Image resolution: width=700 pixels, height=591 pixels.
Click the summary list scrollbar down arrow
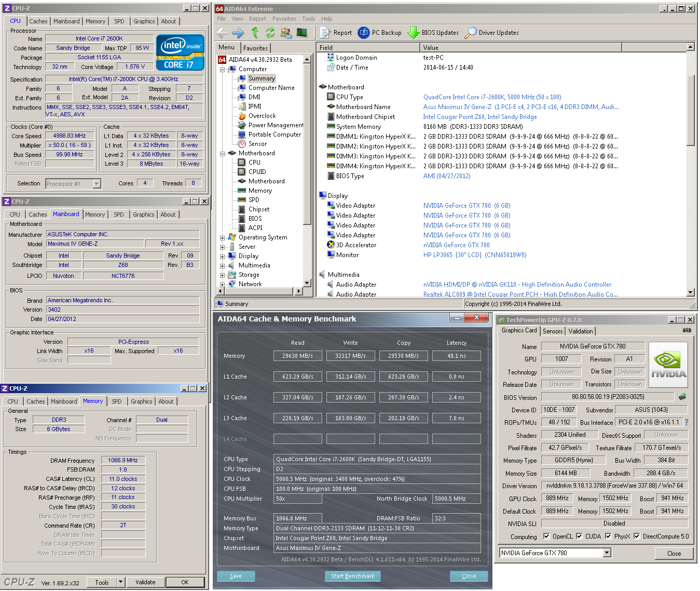pyautogui.click(x=690, y=292)
